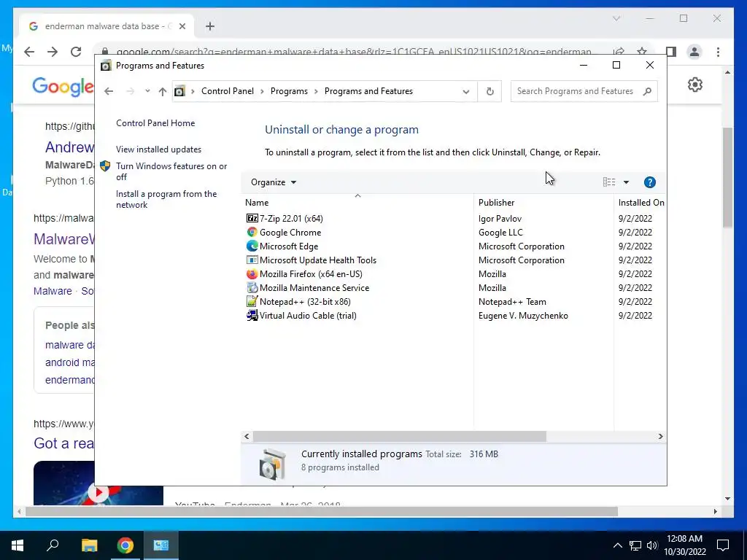Open Malware link in Google results
Viewport: 747px width, 560px height.
point(53,291)
